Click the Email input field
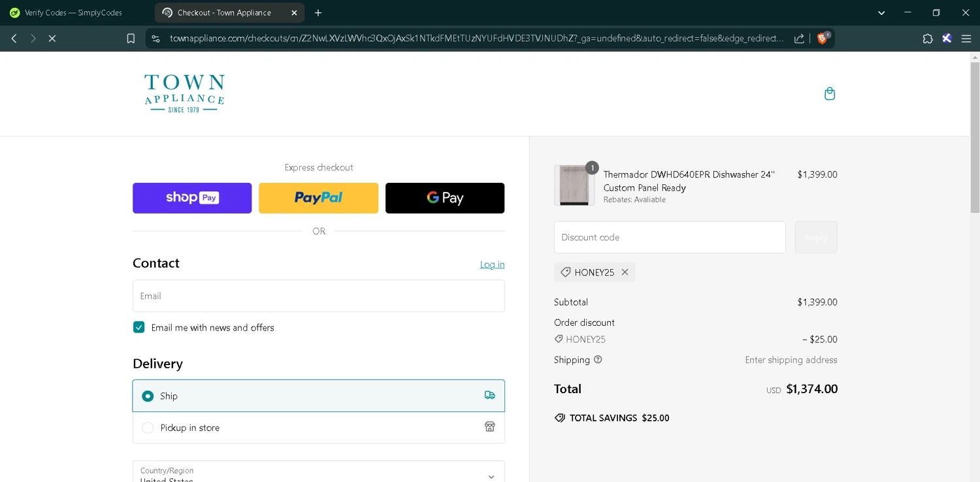The width and height of the screenshot is (980, 482). 319,296
